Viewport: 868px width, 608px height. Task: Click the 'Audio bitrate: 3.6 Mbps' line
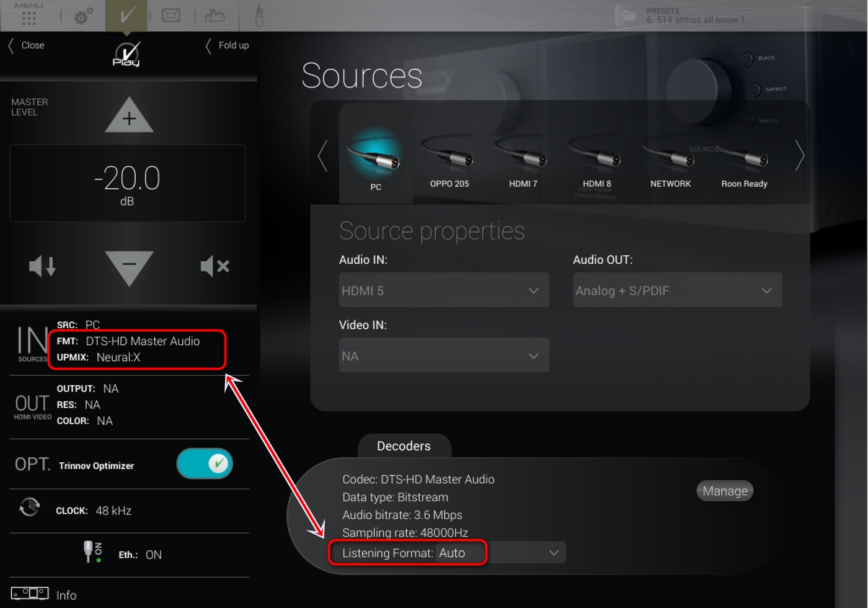pyautogui.click(x=402, y=516)
